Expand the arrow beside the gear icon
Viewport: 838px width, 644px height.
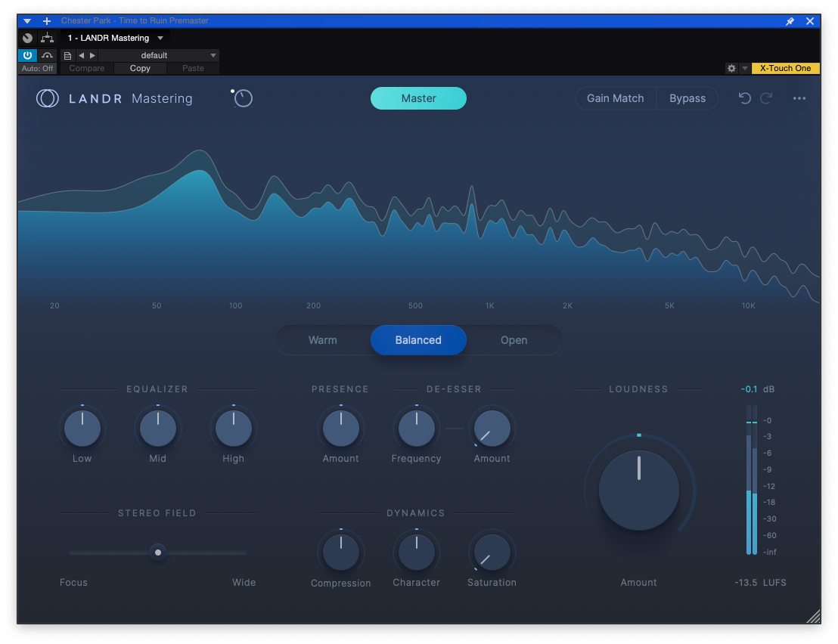744,68
